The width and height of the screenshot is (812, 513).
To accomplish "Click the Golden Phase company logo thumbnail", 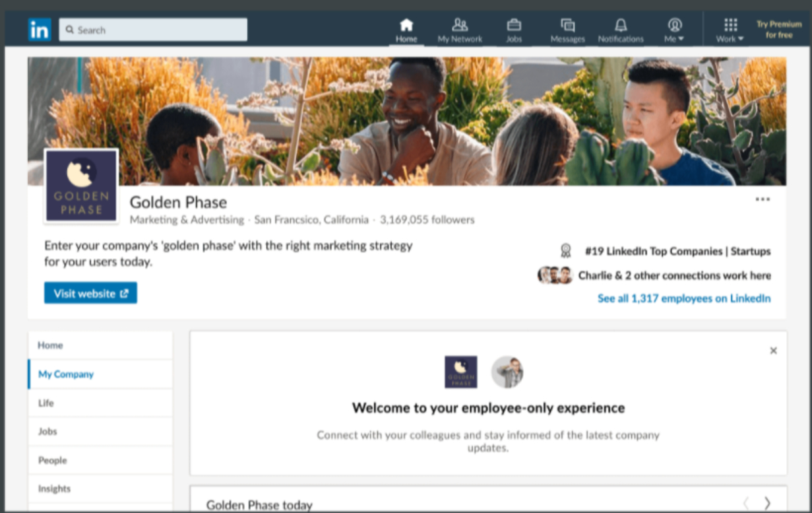I will 80,186.
